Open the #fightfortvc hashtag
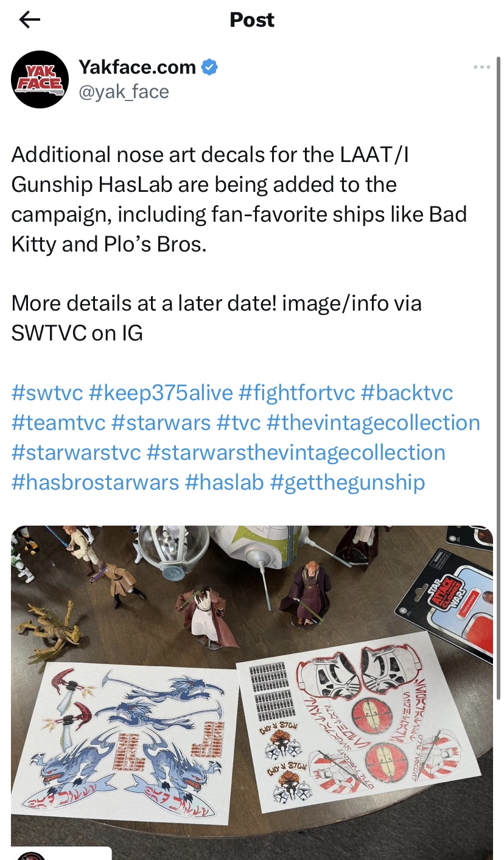Image resolution: width=504 pixels, height=860 pixels. click(x=296, y=393)
